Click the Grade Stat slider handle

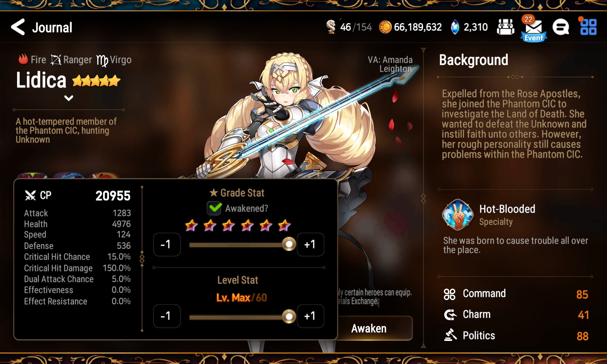(289, 244)
